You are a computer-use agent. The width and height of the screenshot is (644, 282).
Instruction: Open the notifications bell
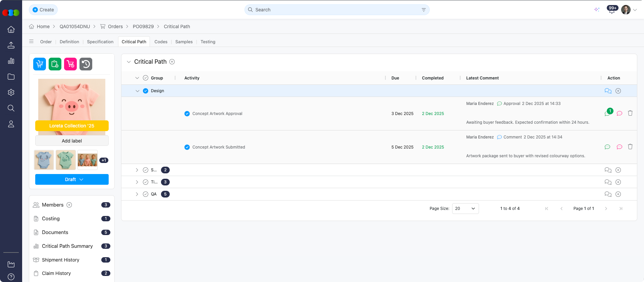click(612, 10)
